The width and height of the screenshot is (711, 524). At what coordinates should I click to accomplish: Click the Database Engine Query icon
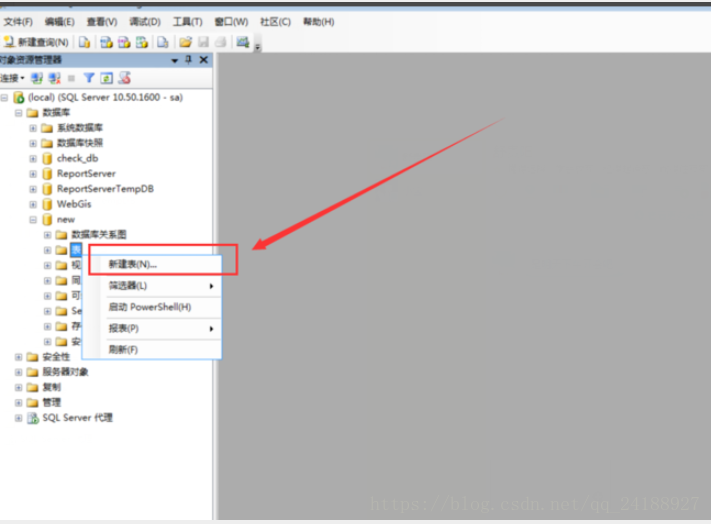[x=84, y=42]
